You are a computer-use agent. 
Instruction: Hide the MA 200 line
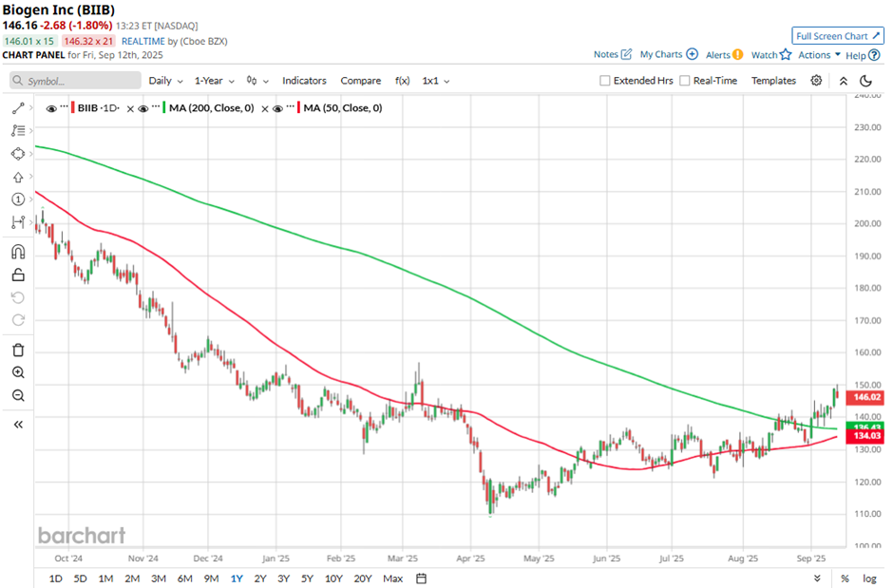(x=142, y=108)
